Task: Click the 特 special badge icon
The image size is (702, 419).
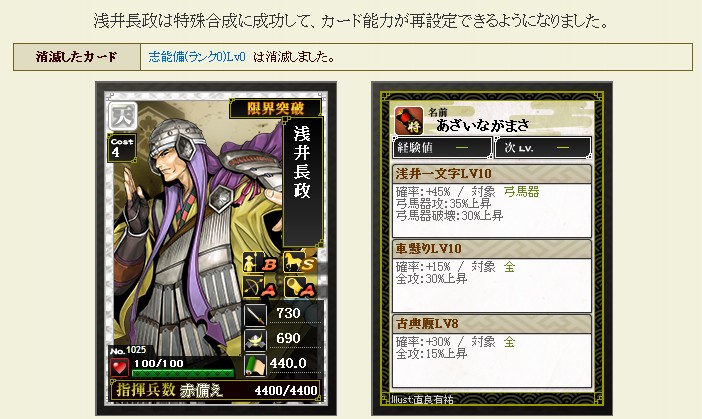Action: coord(408,120)
